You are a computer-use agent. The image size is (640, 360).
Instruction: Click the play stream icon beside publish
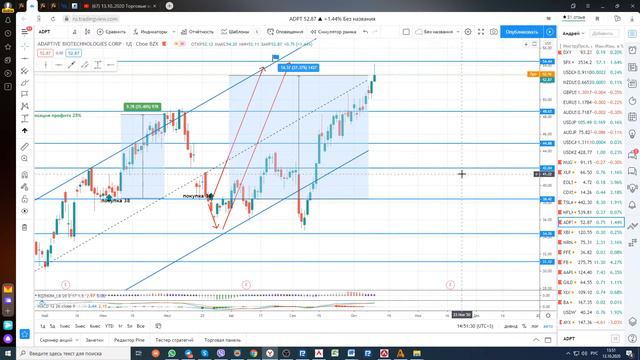(549, 32)
